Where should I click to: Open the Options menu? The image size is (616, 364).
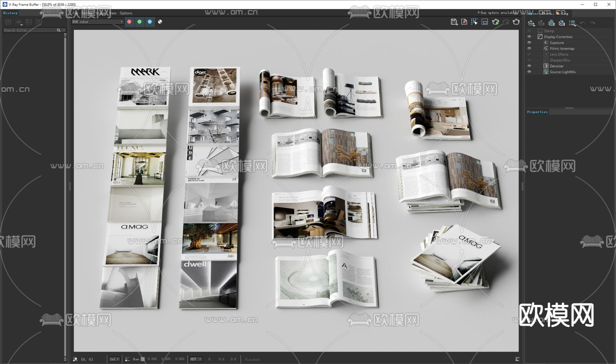126,13
